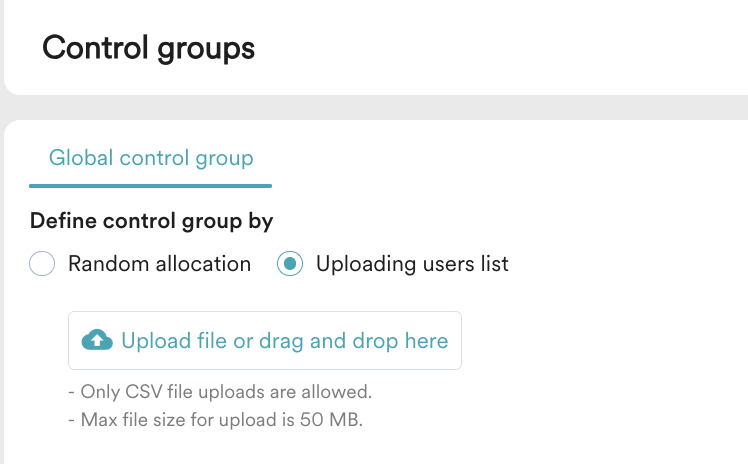Click 'Upload file or drag and drop here' link
This screenshot has width=748, height=464.
pyautogui.click(x=284, y=341)
